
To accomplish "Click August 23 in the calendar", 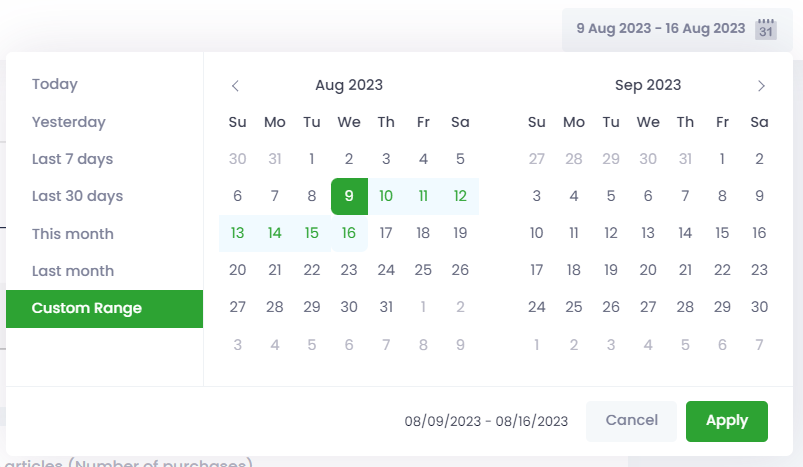I will (349, 270).
